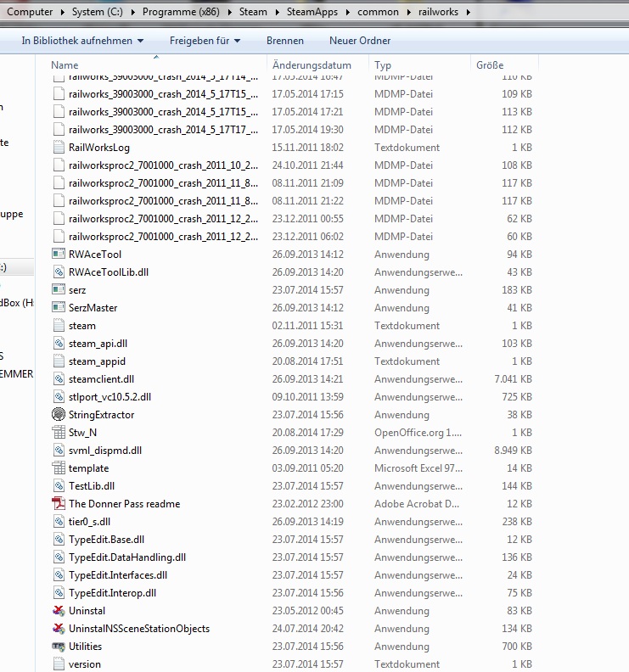Screen dimensions: 629x672
Task: Click 'Microsoft Excel 97...' type cell
Action: pos(418,468)
